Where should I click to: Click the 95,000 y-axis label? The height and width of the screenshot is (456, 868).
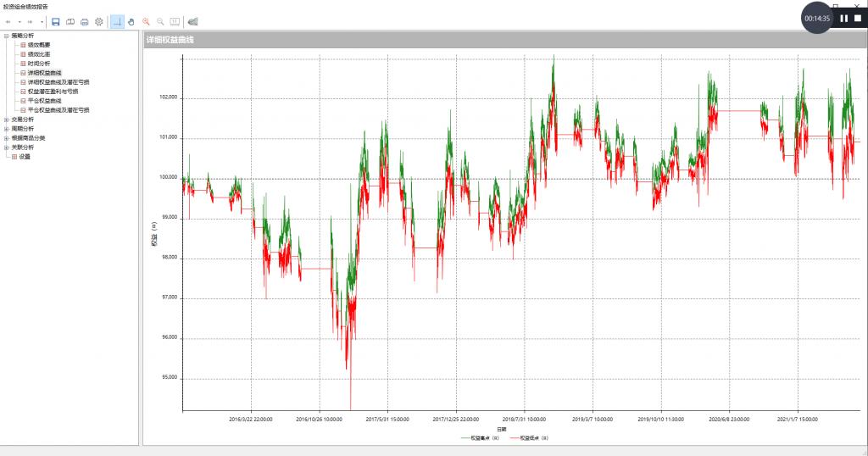pos(170,377)
